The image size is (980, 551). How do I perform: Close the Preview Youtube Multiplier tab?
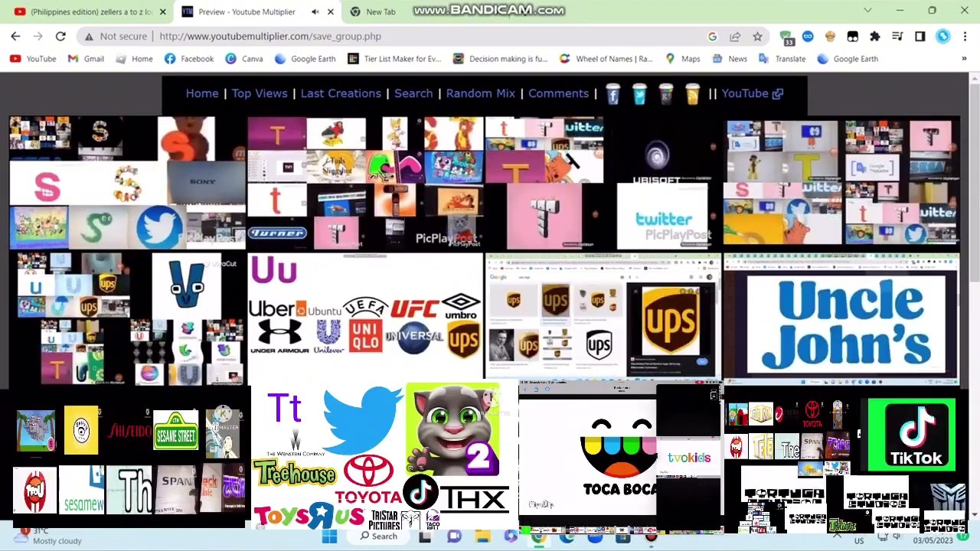point(331,11)
